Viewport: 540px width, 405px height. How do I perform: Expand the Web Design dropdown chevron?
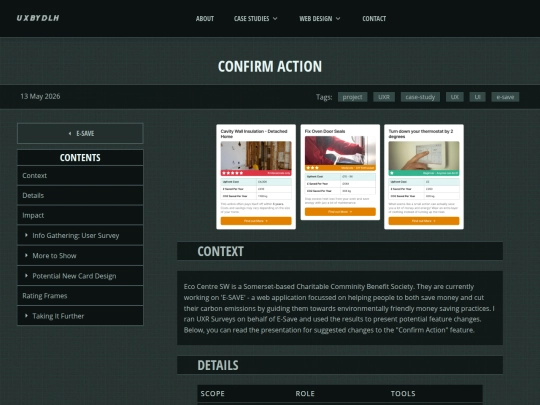(338, 19)
